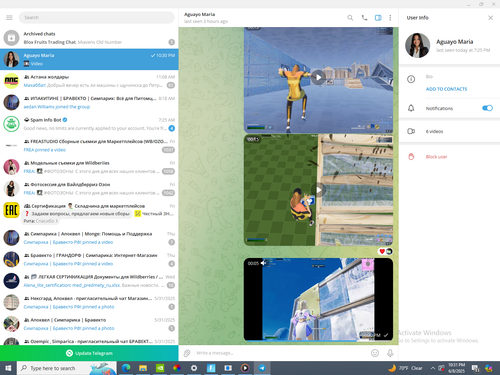Search in the Aguayo Maria chat
The width and height of the screenshot is (500, 375).
350,18
